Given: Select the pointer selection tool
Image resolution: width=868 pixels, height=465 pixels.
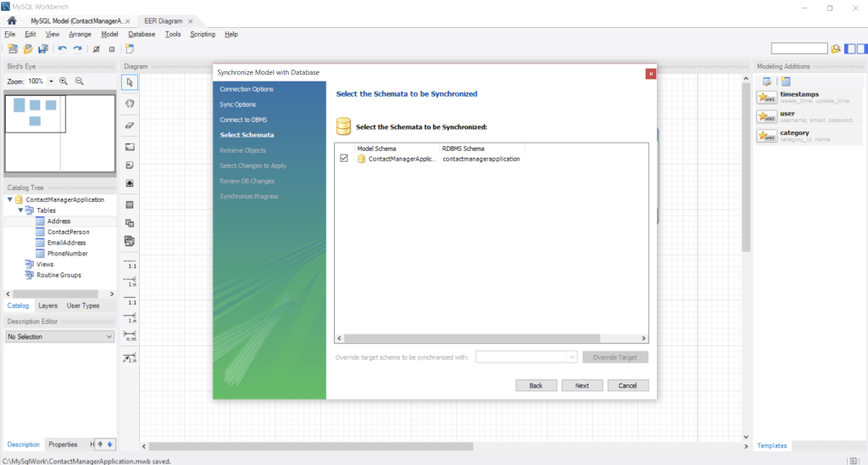Looking at the screenshot, I should 130,82.
